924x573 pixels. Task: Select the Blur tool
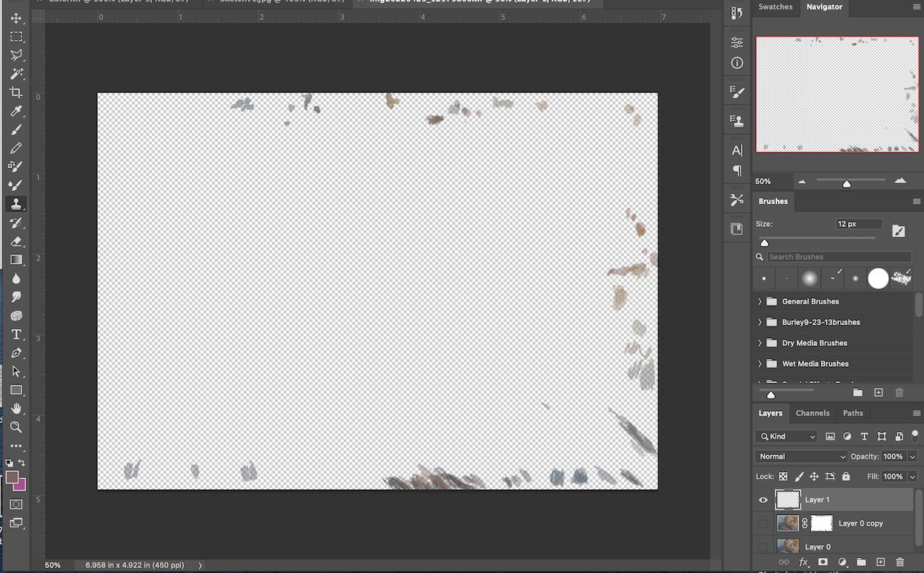coord(16,279)
